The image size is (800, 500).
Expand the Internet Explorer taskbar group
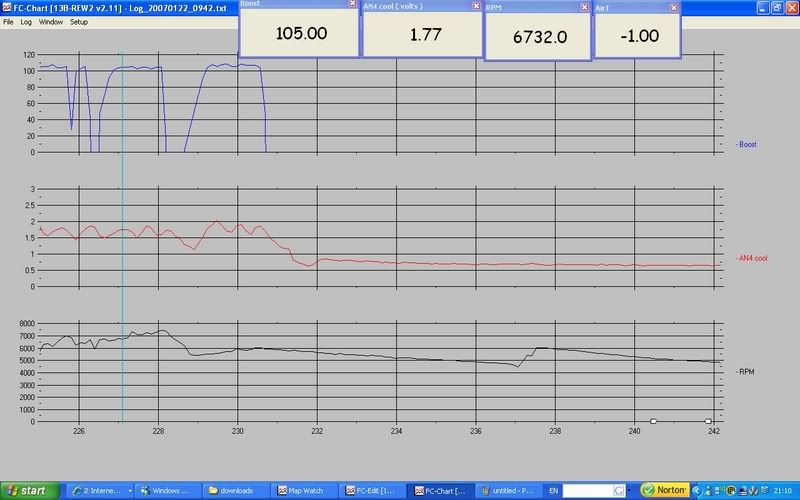[101, 490]
